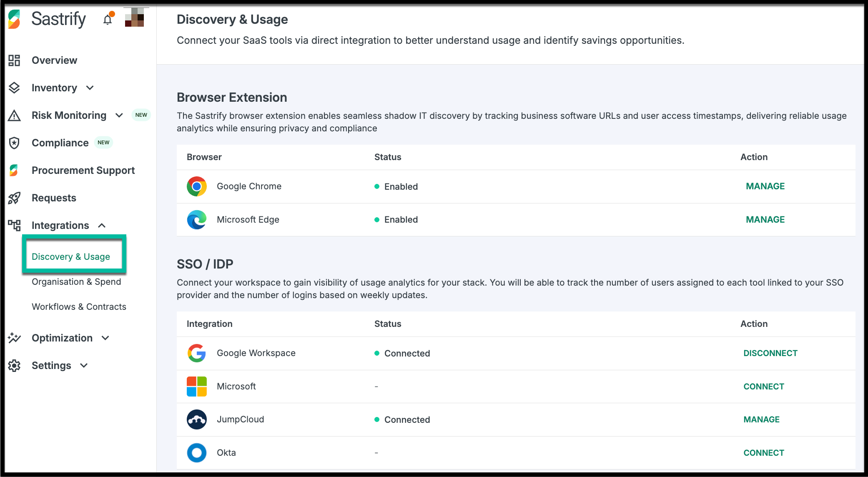The height and width of the screenshot is (477, 868).
Task: Connect the Okta integration
Action: coord(763,453)
